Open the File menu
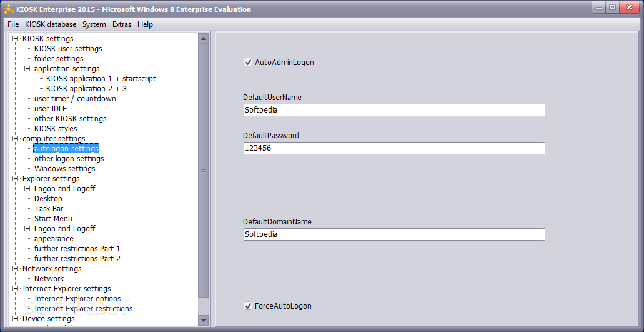This screenshot has width=644, height=332. [13, 24]
